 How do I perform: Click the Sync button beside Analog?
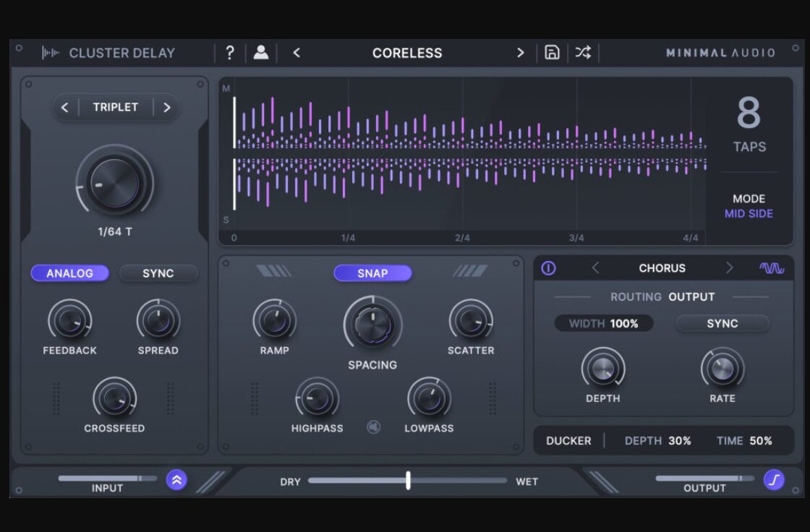coord(158,273)
